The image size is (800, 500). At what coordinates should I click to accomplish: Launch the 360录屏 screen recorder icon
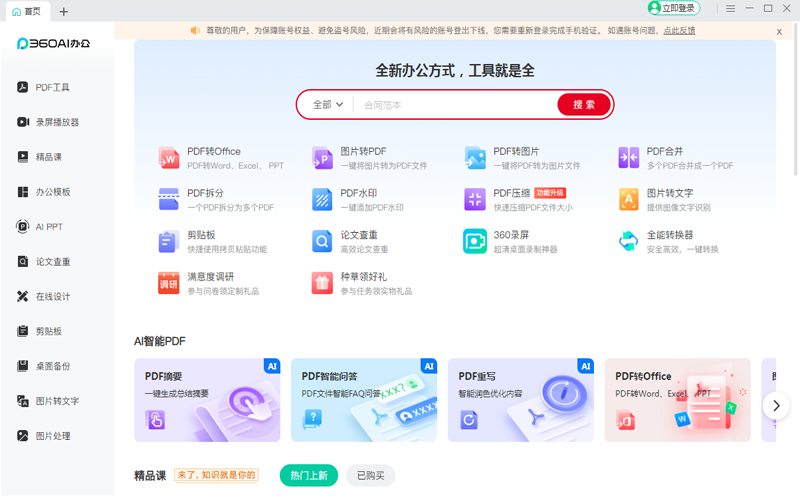click(475, 241)
